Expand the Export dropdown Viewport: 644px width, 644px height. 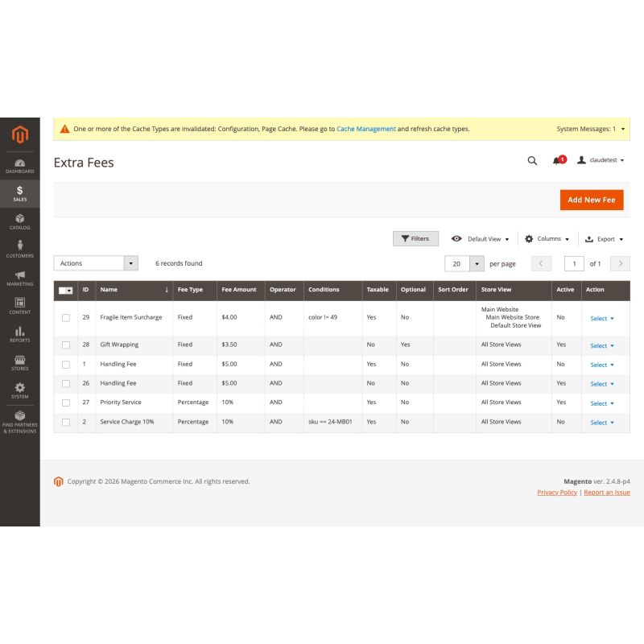click(x=604, y=239)
